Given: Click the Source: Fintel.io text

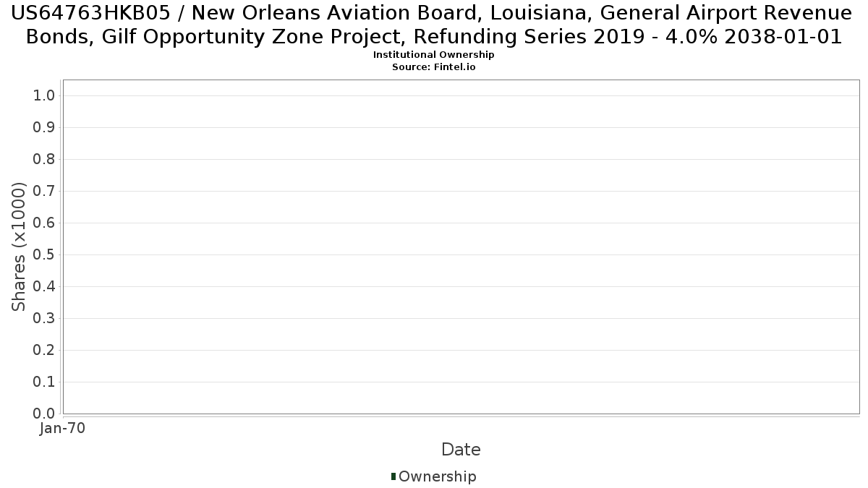Looking at the screenshot, I should (x=433, y=67).
